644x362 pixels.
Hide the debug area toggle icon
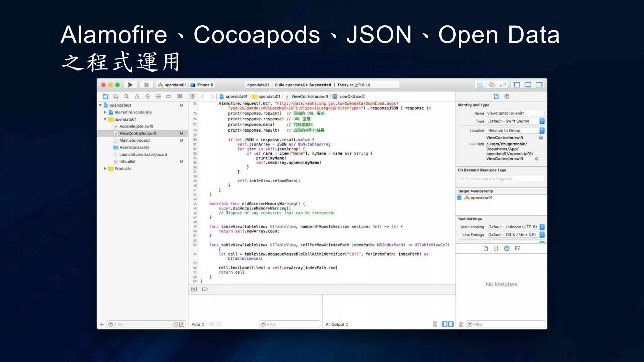pyautogui.click(x=194, y=289)
